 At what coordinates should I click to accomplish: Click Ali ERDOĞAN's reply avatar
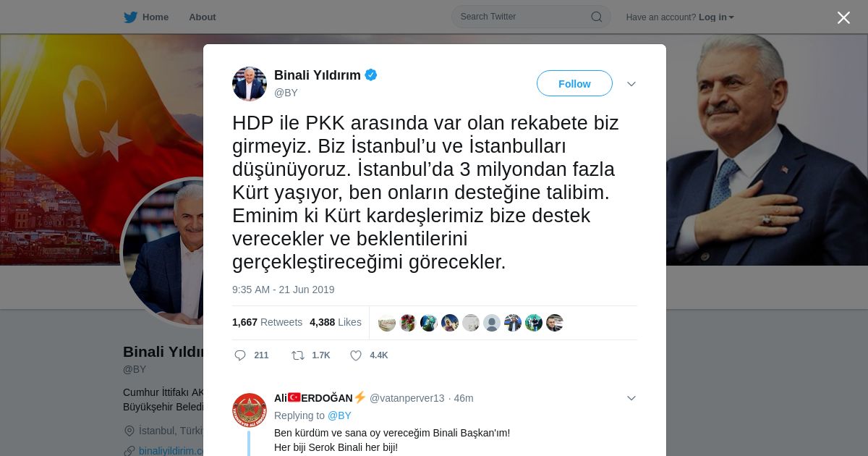(250, 410)
